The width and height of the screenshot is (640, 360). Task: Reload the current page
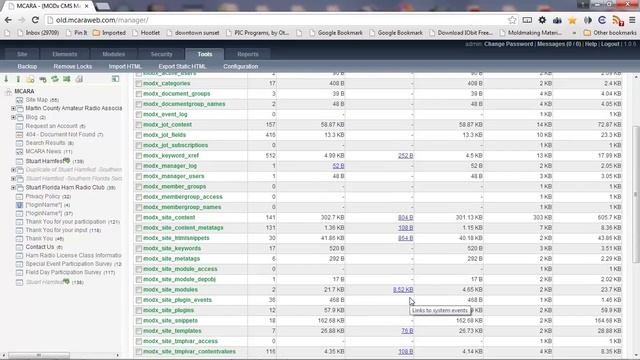coord(35,20)
